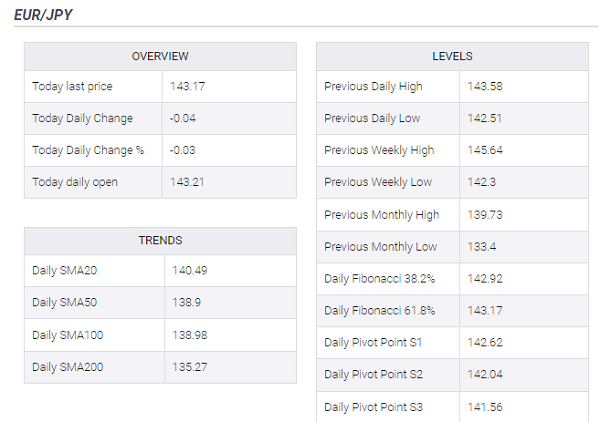Click Daily Fibonacci 61.8% value 143.17
600x422 pixels.
(485, 310)
